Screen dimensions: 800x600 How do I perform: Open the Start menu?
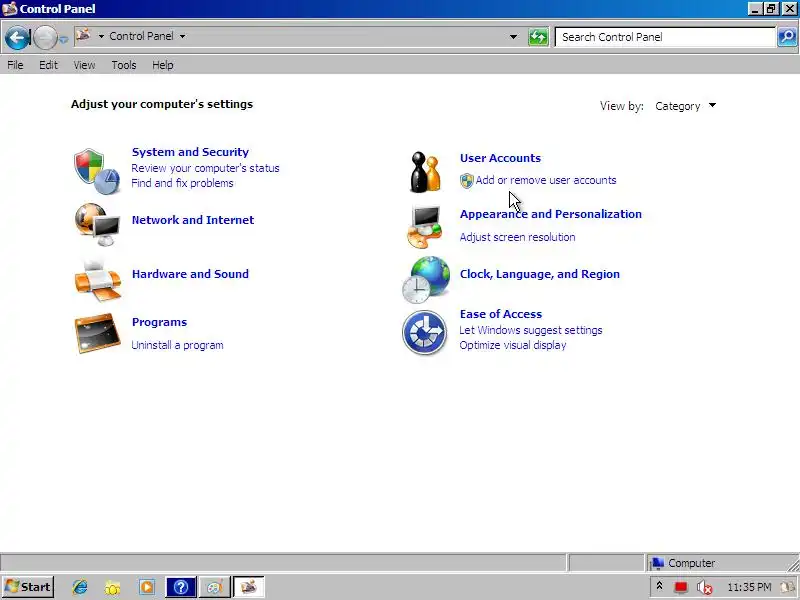click(29, 587)
